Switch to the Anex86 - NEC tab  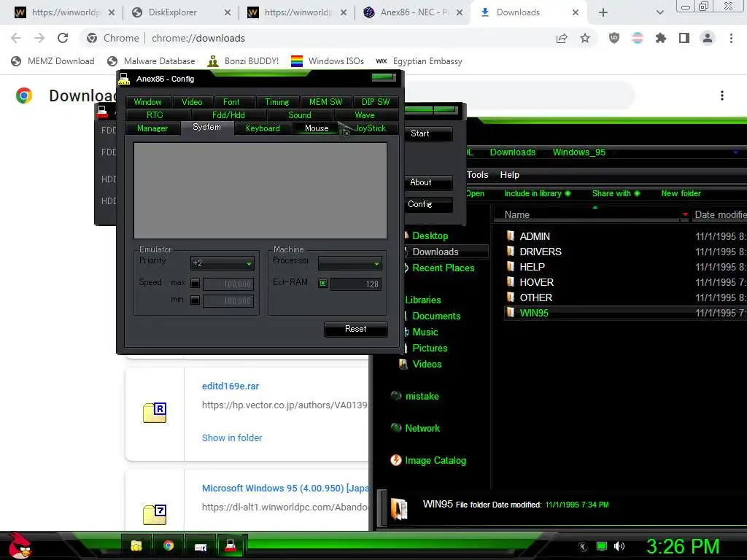[414, 12]
